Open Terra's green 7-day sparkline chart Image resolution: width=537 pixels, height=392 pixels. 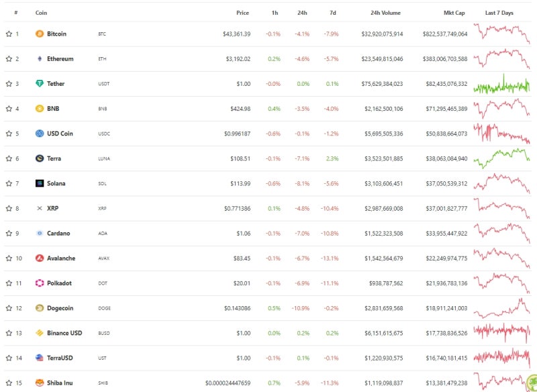point(501,158)
